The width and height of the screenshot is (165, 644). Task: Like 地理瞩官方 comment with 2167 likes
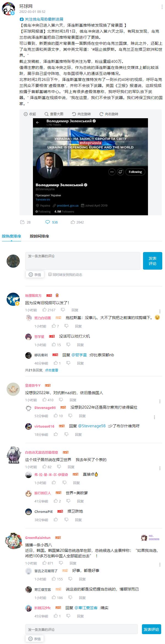[44, 310]
